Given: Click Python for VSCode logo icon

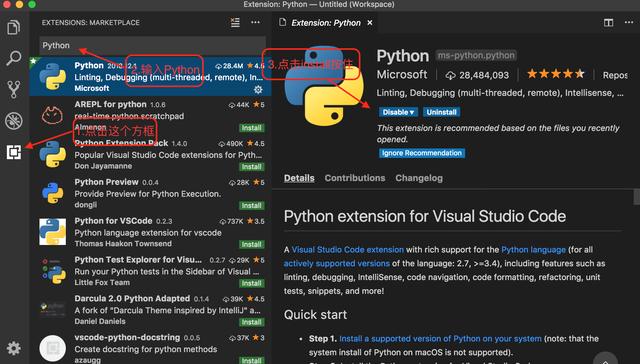Looking at the screenshot, I should coord(52,231).
